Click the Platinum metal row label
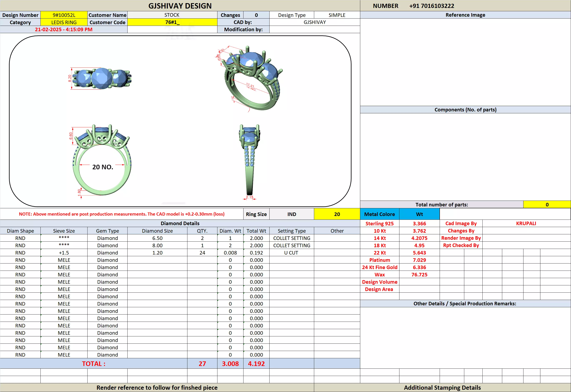 pos(379,260)
